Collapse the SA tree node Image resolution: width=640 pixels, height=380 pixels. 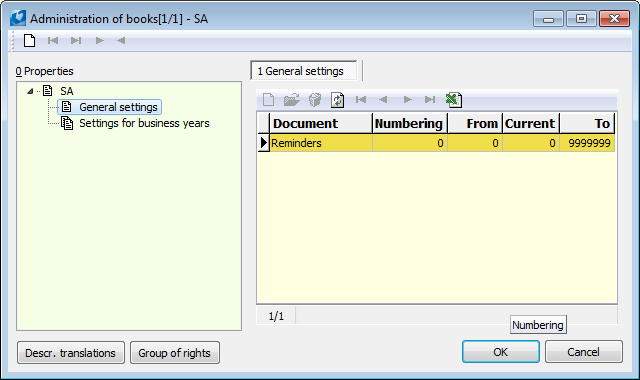coord(30,91)
